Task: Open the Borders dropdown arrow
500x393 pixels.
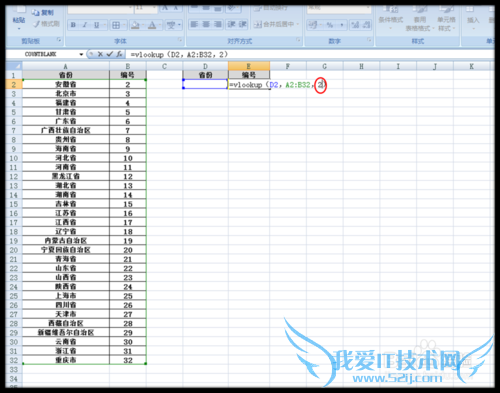Action: pyautogui.click(x=124, y=25)
